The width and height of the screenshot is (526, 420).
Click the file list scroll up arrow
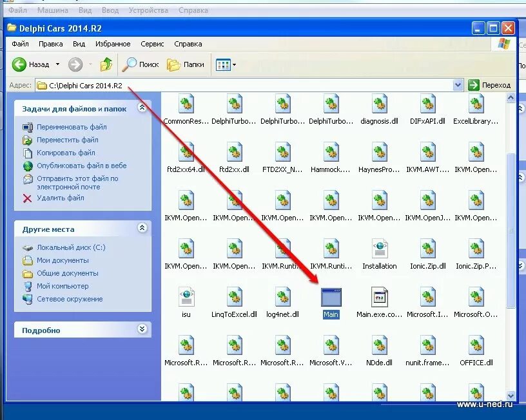click(511, 98)
